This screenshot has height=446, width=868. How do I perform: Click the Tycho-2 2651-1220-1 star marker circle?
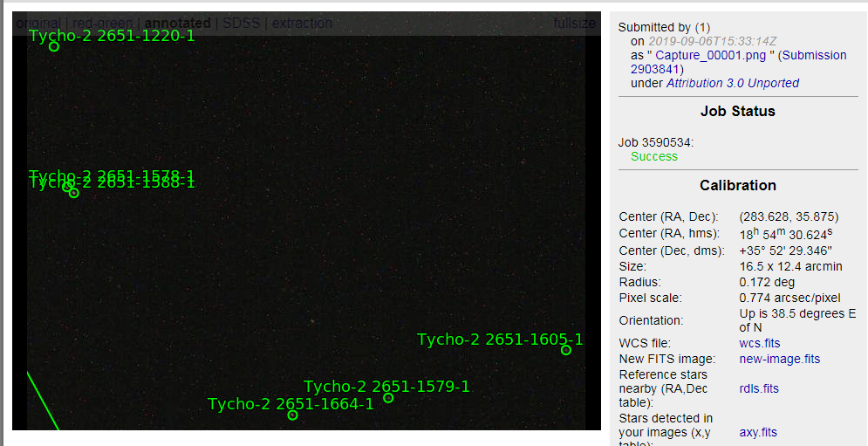[54, 46]
